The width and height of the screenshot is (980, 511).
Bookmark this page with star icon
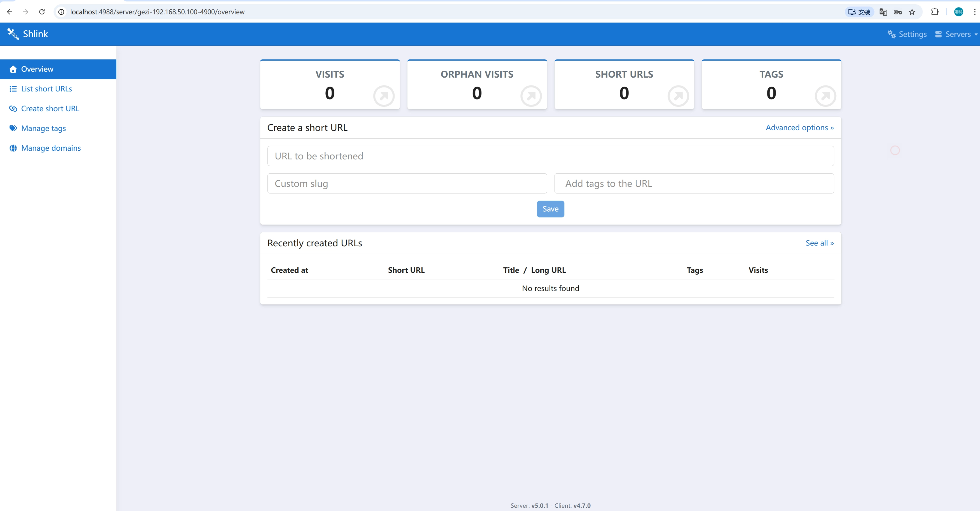pyautogui.click(x=912, y=12)
